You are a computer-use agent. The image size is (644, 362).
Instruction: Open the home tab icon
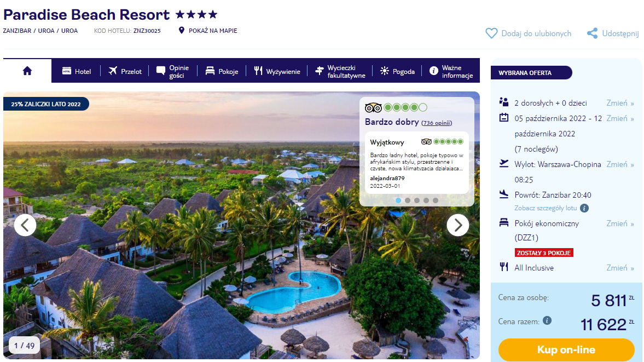click(x=27, y=71)
